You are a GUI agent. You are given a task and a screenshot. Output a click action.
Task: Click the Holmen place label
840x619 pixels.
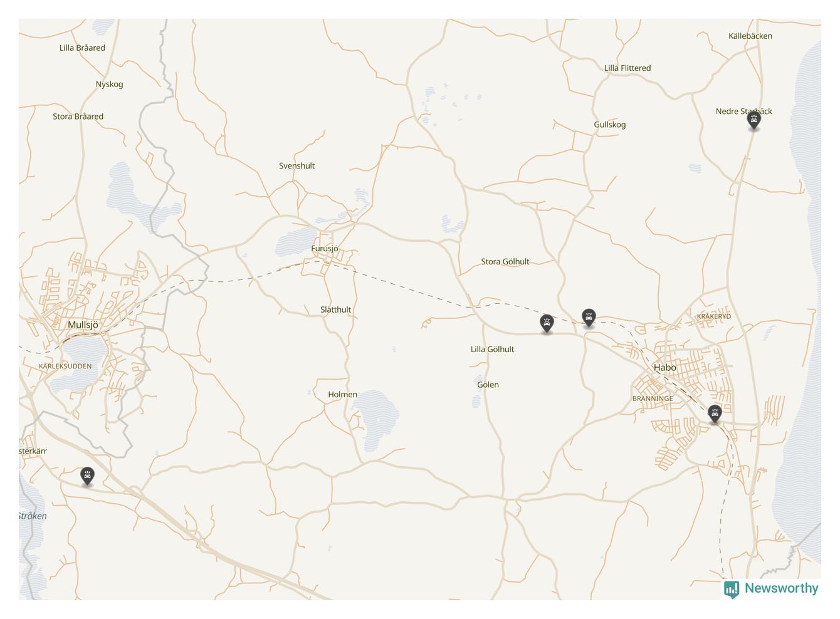tap(343, 395)
